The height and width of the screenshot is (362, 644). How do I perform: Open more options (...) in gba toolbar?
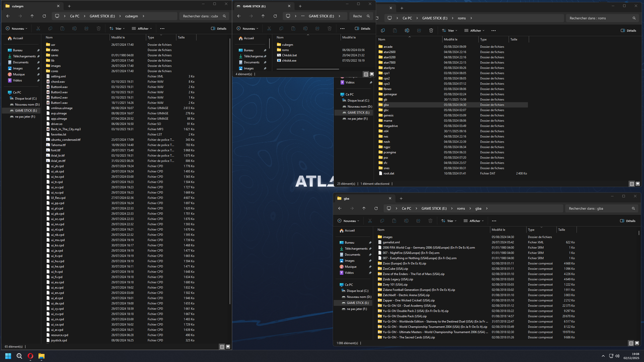(494, 221)
